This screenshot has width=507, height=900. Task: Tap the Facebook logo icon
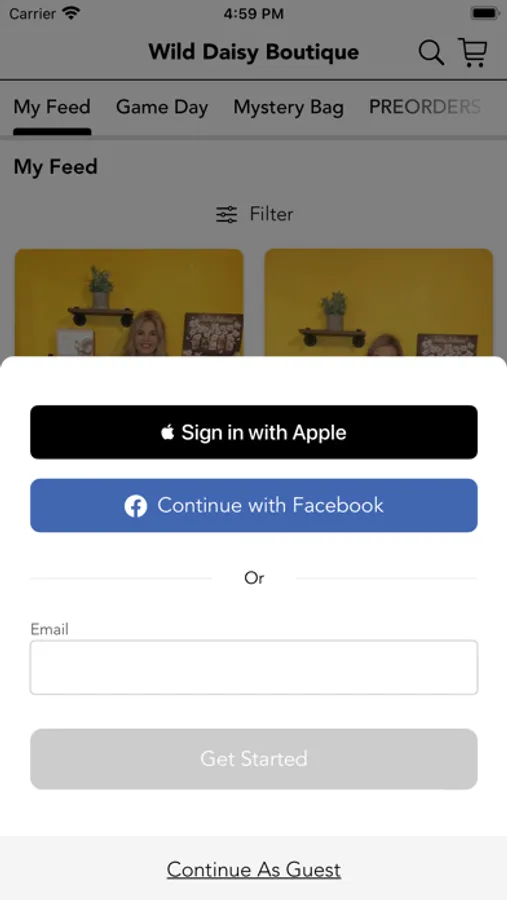pos(136,506)
